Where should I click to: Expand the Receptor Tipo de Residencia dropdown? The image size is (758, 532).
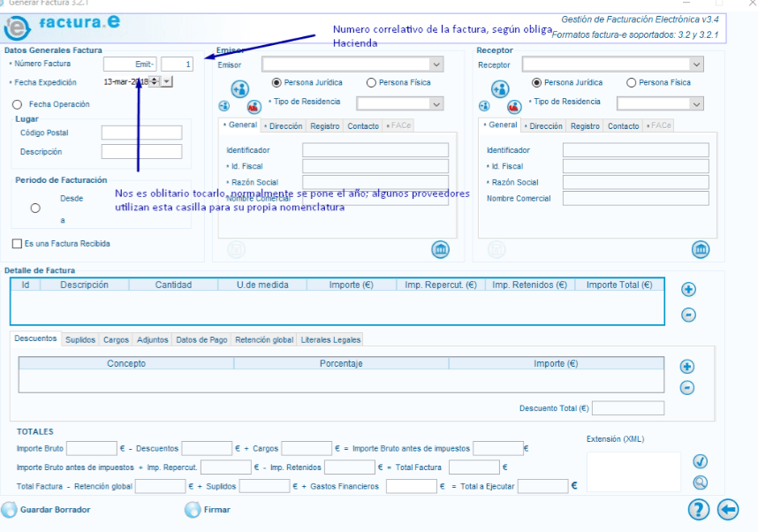pos(696,104)
